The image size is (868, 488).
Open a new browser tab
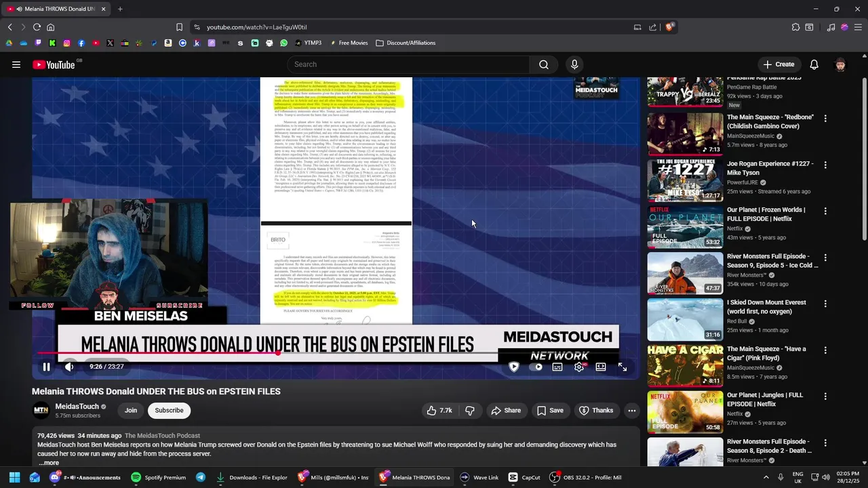(x=120, y=9)
